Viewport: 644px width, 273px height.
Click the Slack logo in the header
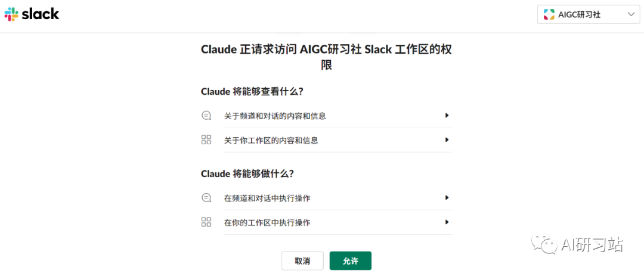point(32,14)
